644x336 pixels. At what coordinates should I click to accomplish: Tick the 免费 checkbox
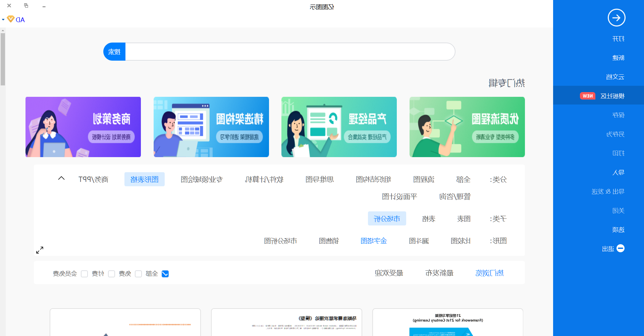click(x=138, y=274)
